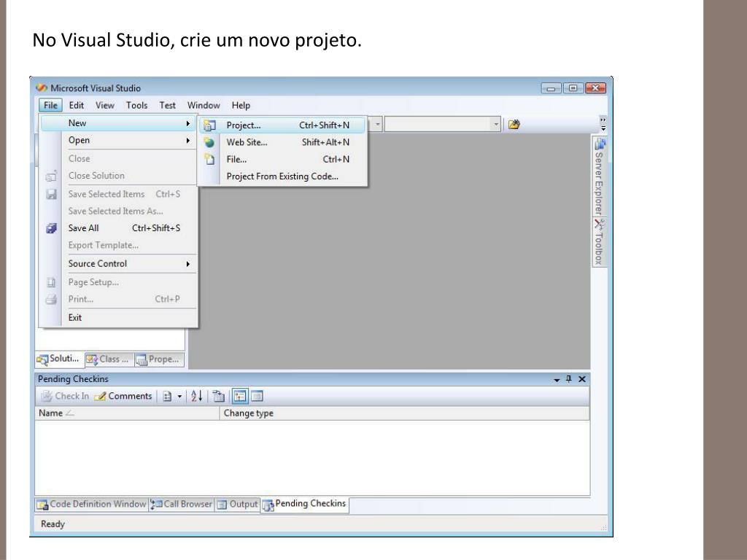Toggle the tree view icon in Pending Checkins
The height and width of the screenshot is (560, 747).
click(240, 396)
